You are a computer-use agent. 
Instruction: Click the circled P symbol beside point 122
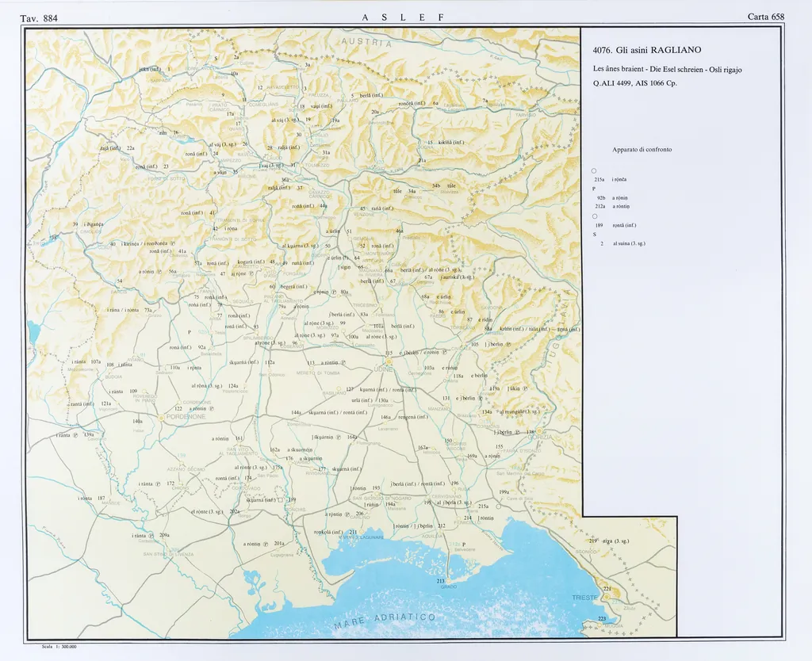(211, 409)
